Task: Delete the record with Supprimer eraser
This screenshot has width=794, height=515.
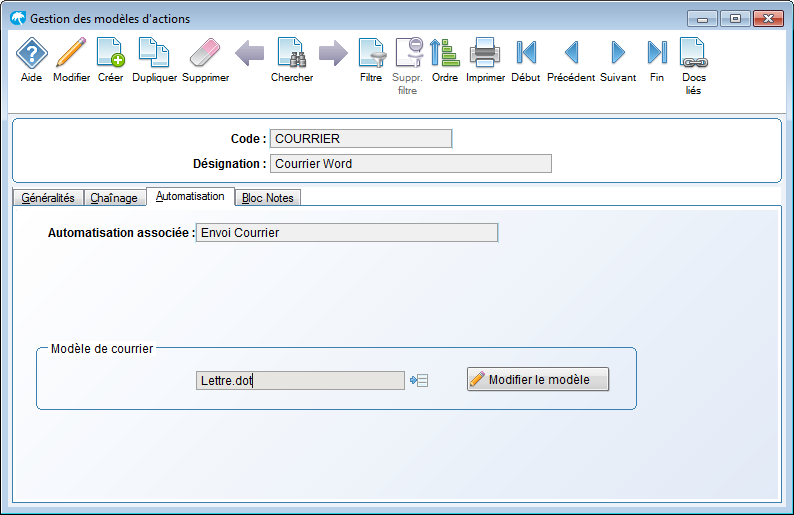Action: click(205, 53)
